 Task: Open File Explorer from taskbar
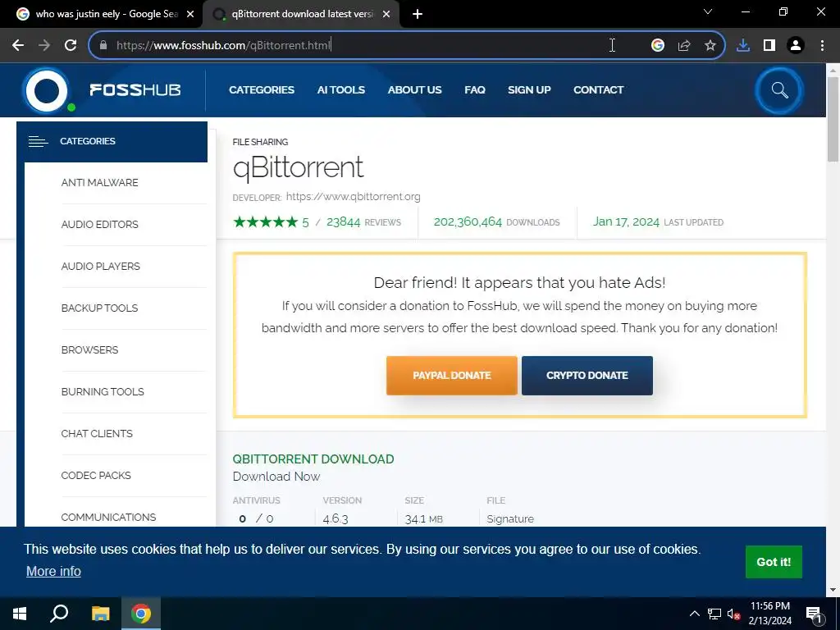100,614
